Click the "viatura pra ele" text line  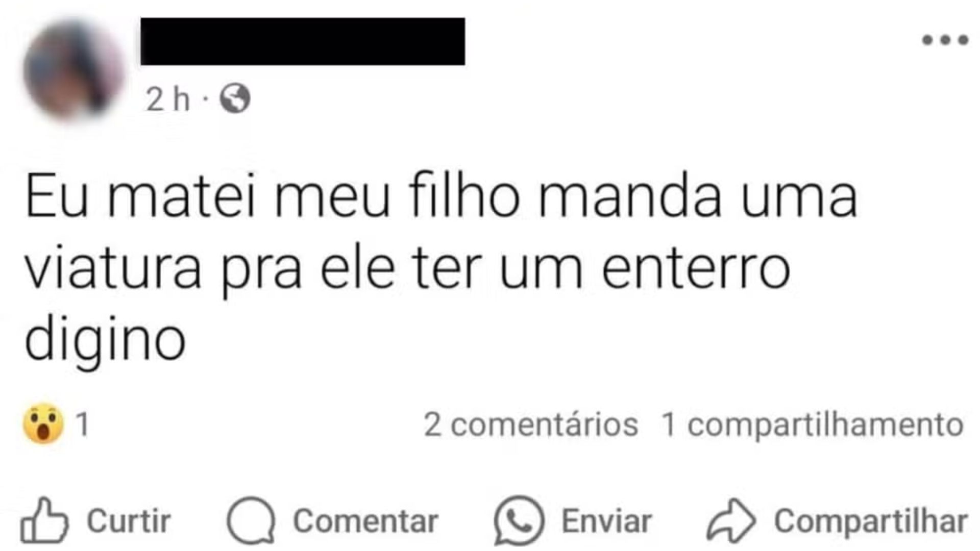tap(407, 270)
